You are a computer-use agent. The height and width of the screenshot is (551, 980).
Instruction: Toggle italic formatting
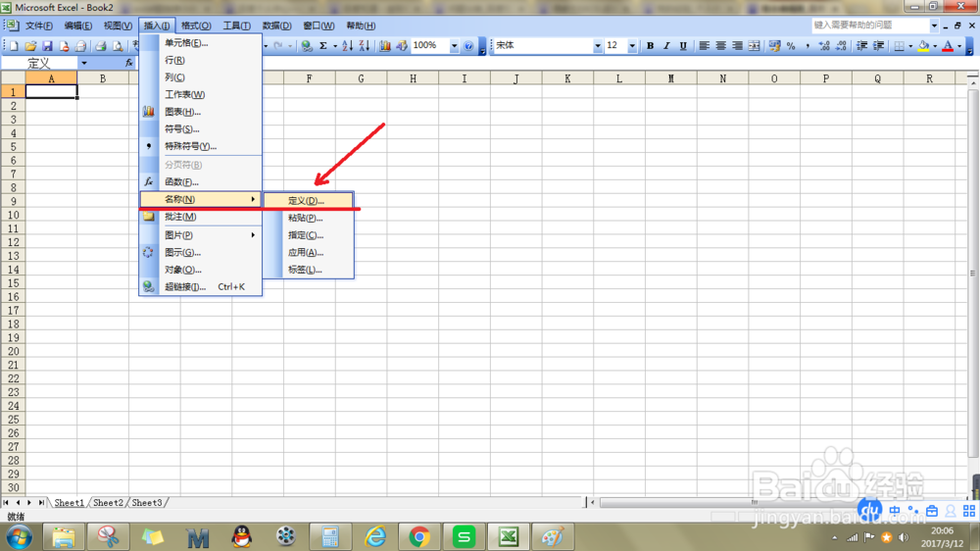pos(666,46)
